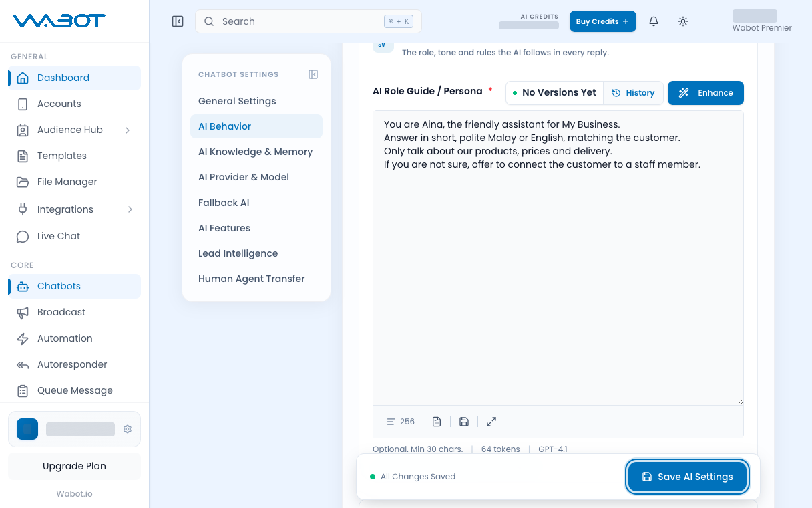Expand the Audience Hub submenu
Viewport: 812px width, 508px height.
pyautogui.click(x=128, y=130)
